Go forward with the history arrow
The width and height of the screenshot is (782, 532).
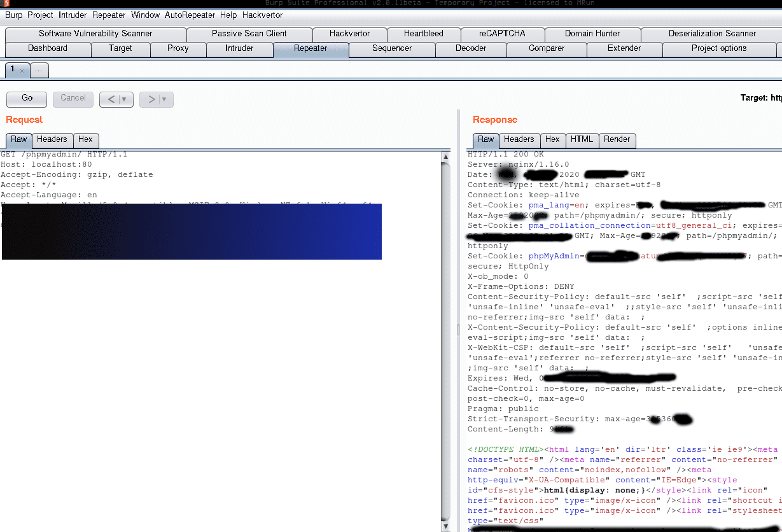pyautogui.click(x=151, y=99)
